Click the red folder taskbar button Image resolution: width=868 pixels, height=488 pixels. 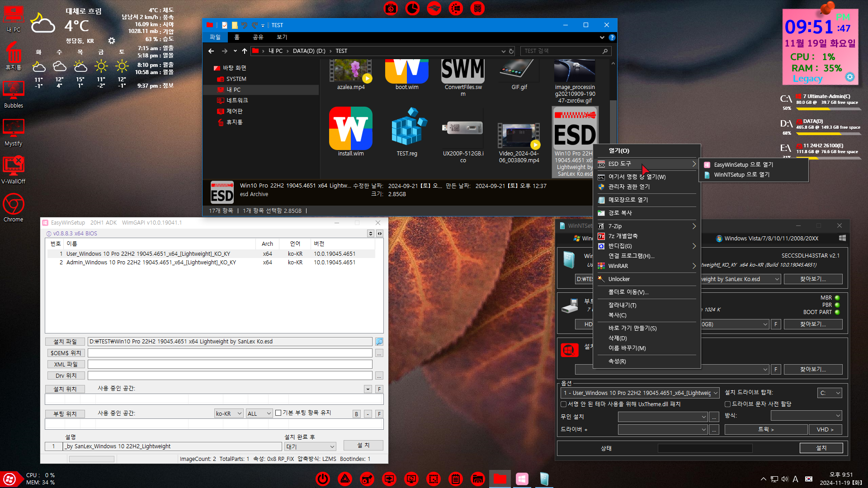[x=500, y=479]
